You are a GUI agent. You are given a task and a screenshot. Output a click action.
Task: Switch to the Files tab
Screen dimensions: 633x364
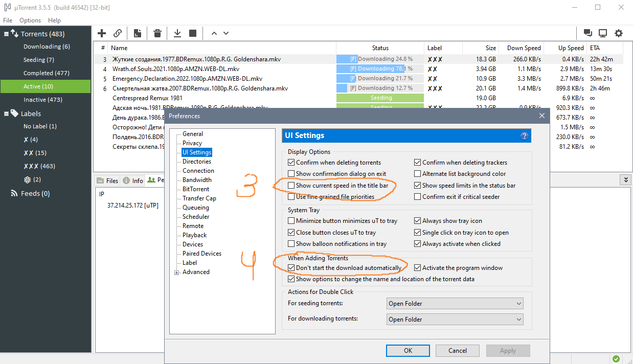[x=107, y=180]
